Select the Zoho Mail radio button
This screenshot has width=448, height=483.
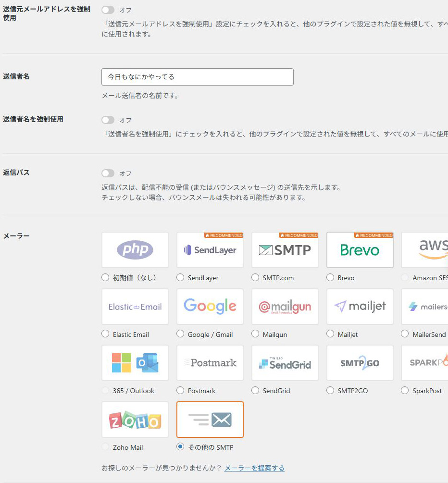point(105,447)
